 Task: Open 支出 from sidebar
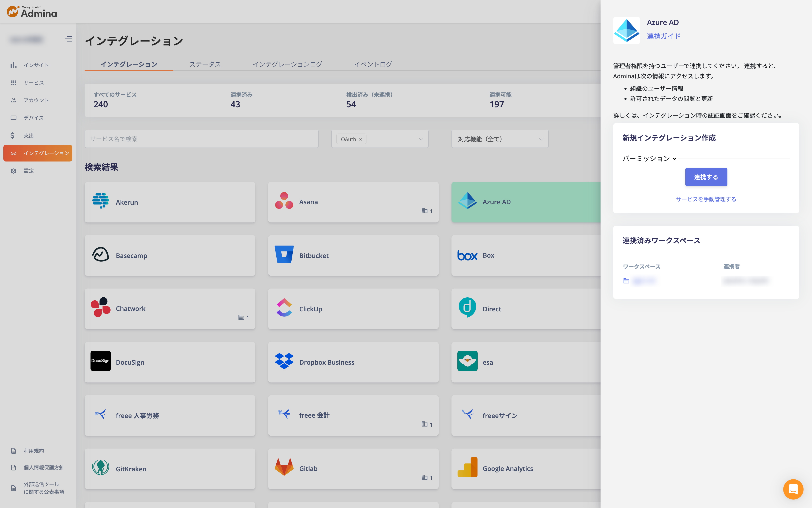point(29,135)
